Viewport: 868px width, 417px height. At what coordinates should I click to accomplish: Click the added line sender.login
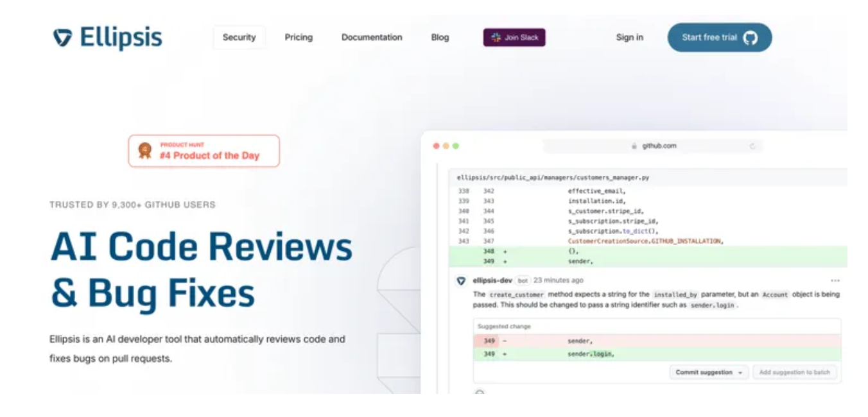point(657,354)
